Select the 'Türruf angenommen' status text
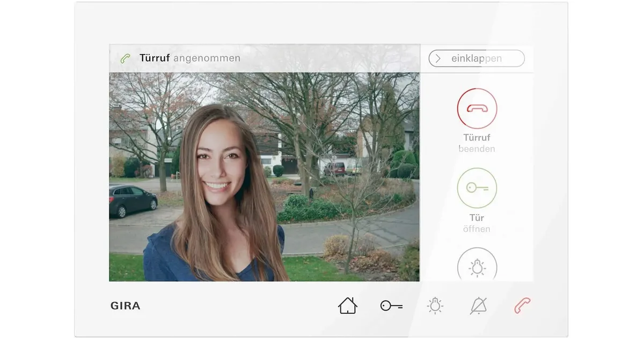Image resolution: width=644 pixels, height=338 pixels. coord(190,58)
